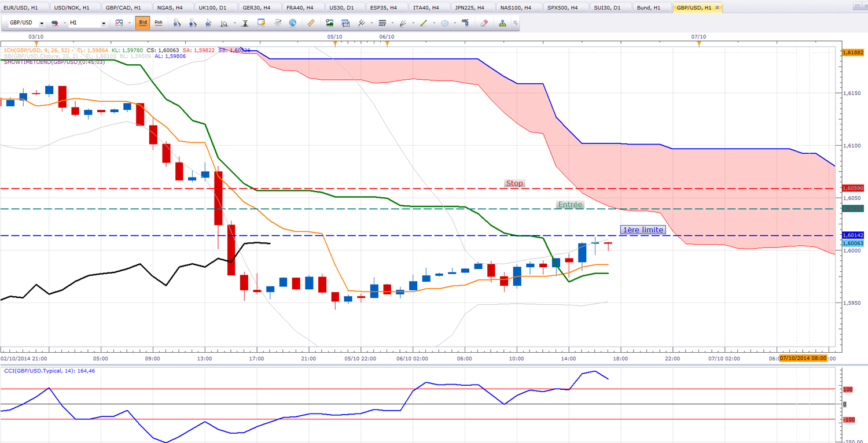Click the 03/10 date marker triangle
Screen dimensions: 868x443
36,43
